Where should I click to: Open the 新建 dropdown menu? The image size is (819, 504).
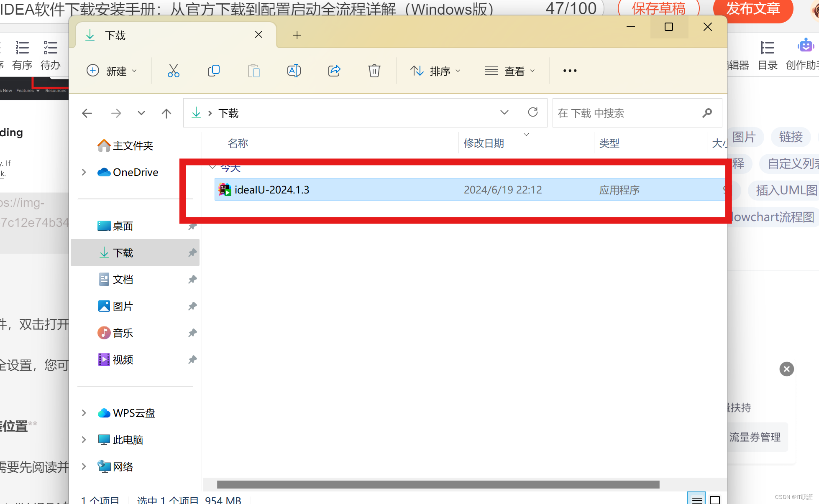point(112,71)
